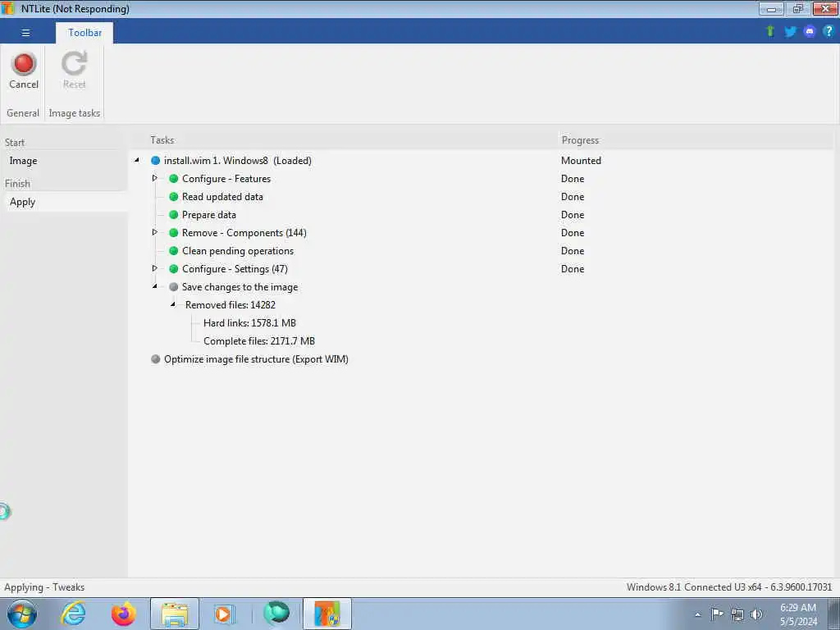This screenshot has height=630, width=840.
Task: Expand the Remove - Components (144) task
Action: point(155,232)
